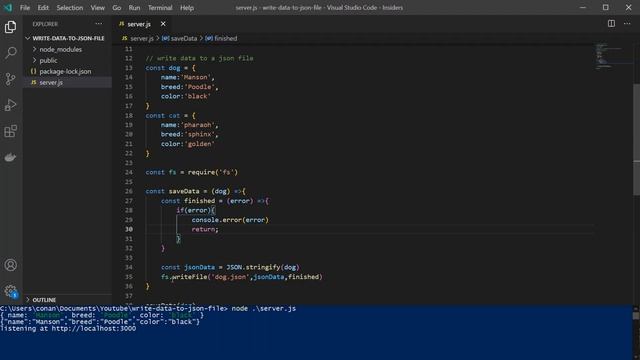Open the Search view in activity bar
This screenshot has height=360, width=640.
[11, 53]
